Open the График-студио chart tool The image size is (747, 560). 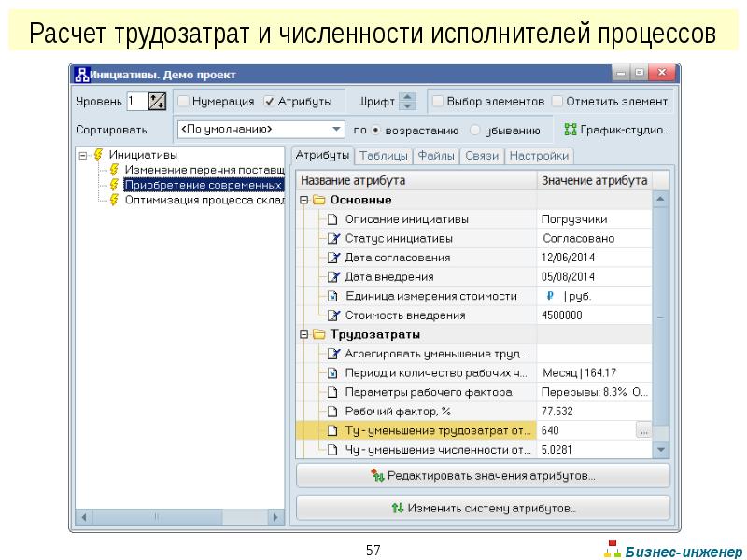click(x=616, y=130)
